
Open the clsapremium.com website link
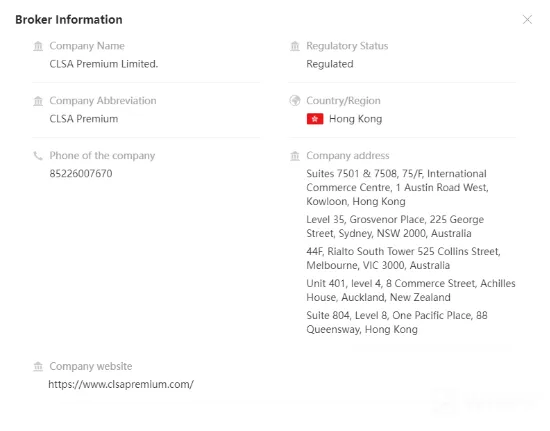click(x=121, y=384)
